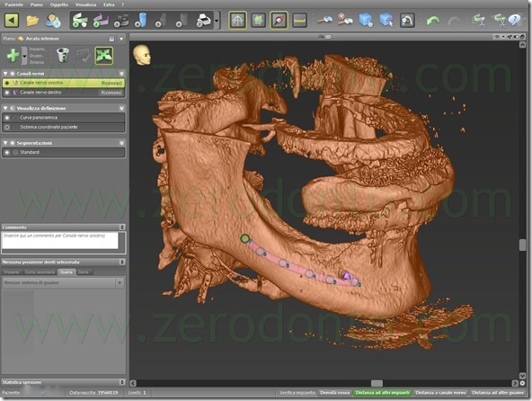Toggle visibility of Curva panoramica

point(7,118)
